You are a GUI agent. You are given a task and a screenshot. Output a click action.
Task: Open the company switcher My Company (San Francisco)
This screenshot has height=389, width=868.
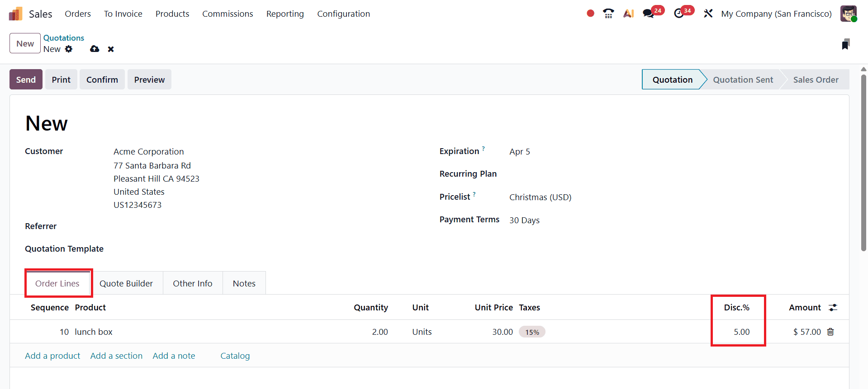point(776,14)
